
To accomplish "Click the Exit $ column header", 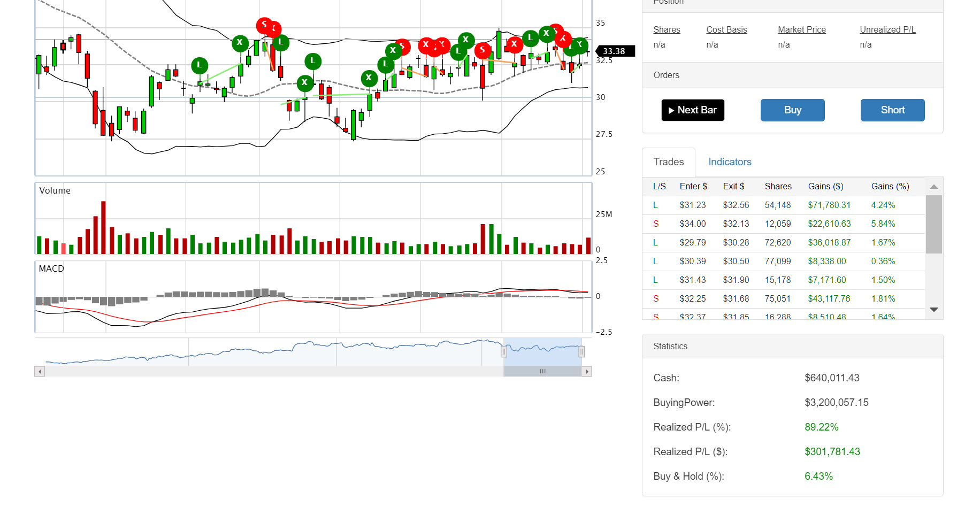I will 733,187.
